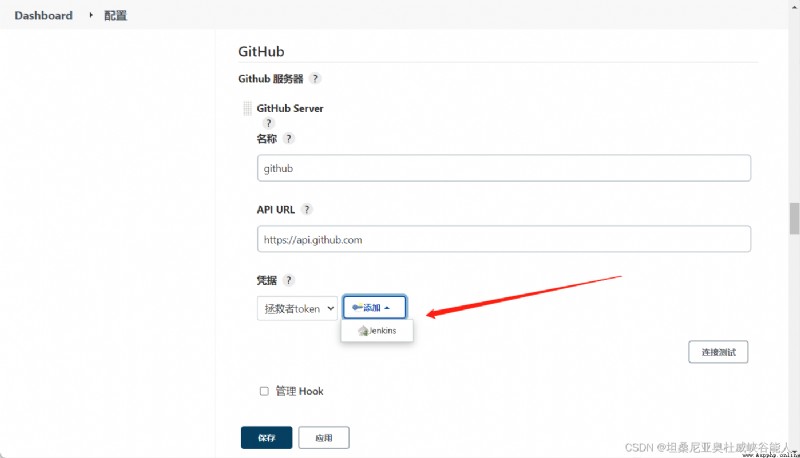
Task: Click the 保存 button
Action: pos(266,438)
